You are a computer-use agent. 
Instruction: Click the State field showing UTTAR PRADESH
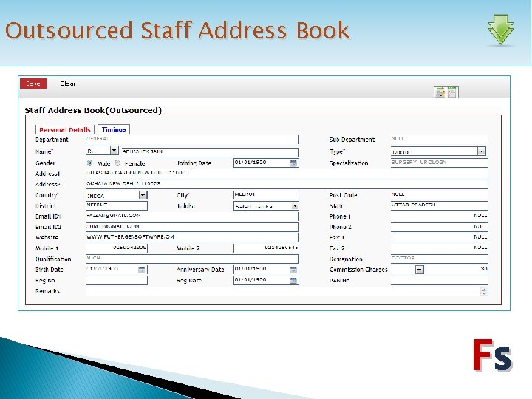point(440,205)
